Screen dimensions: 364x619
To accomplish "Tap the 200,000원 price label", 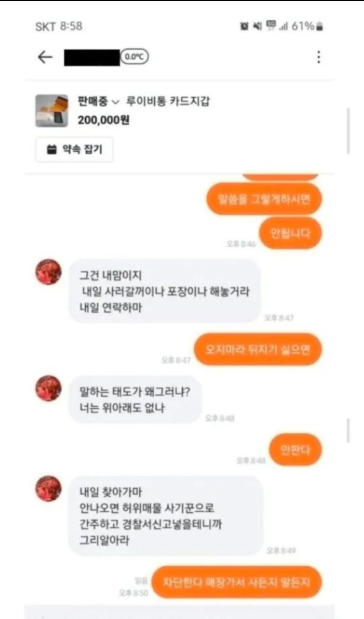I will pos(103,120).
